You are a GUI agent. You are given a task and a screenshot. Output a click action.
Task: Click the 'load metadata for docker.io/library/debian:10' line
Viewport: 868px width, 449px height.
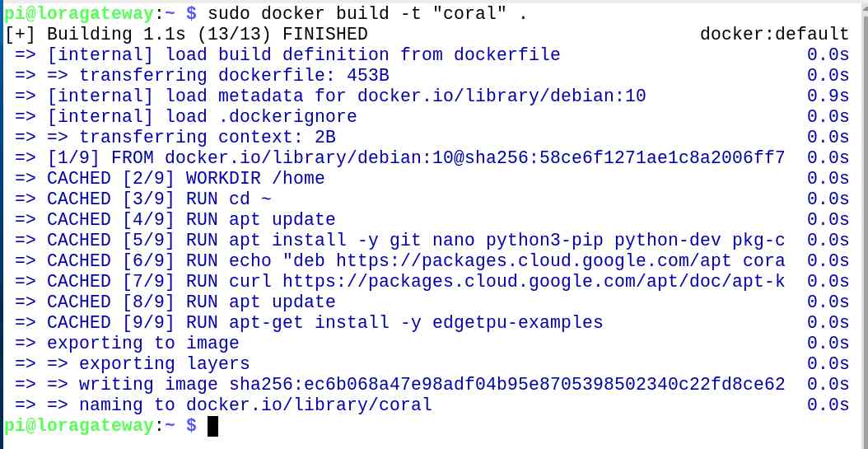coord(346,96)
